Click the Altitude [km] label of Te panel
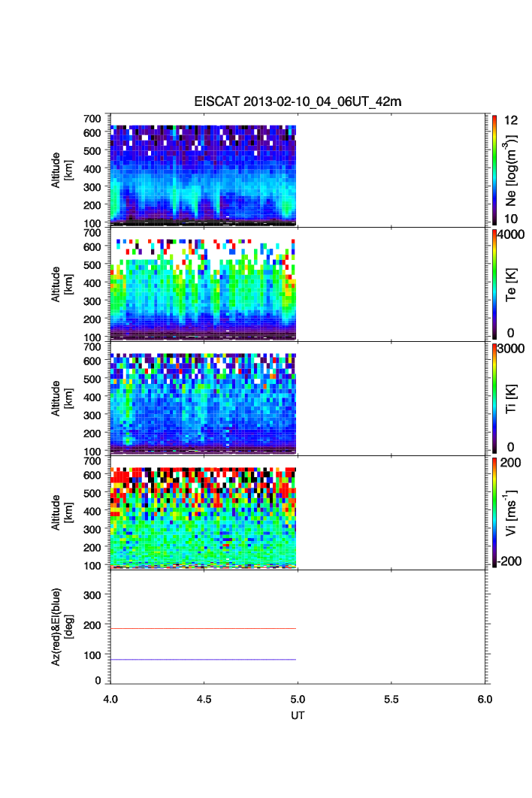The height and width of the screenshot is (798, 532). (x=62, y=284)
